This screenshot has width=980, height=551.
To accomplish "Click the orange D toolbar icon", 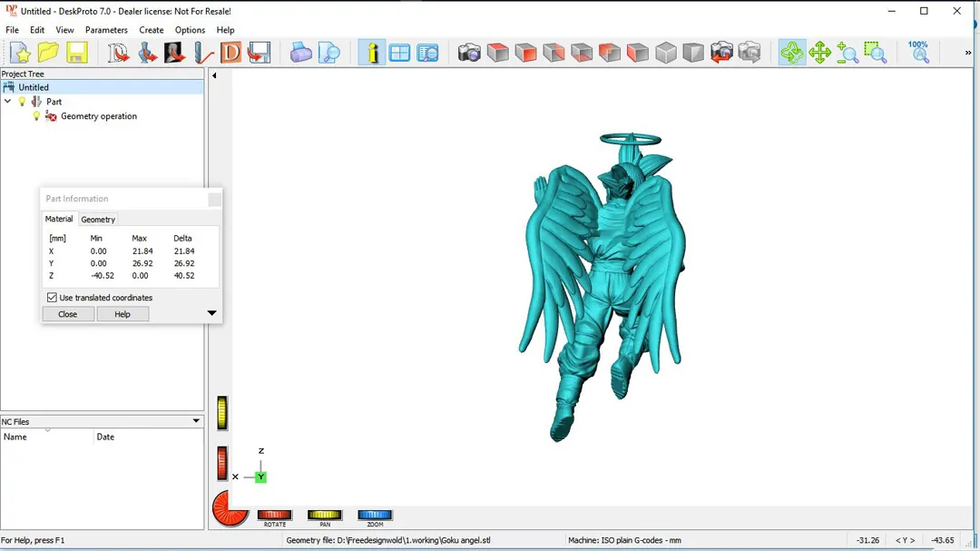I will (x=230, y=54).
